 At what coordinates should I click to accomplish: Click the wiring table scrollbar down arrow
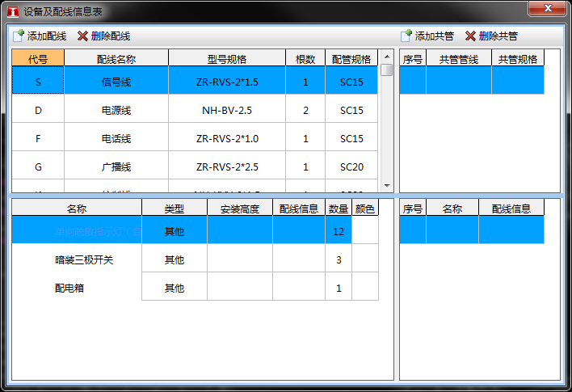[x=387, y=185]
